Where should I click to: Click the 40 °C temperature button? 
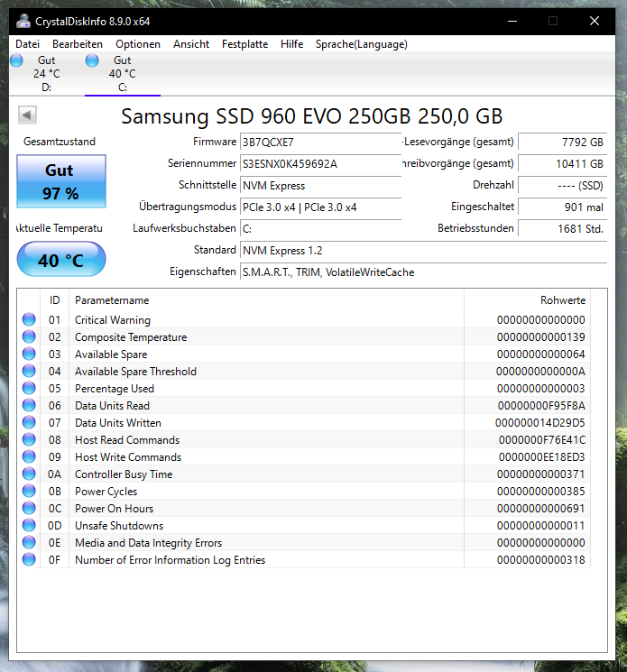point(61,259)
